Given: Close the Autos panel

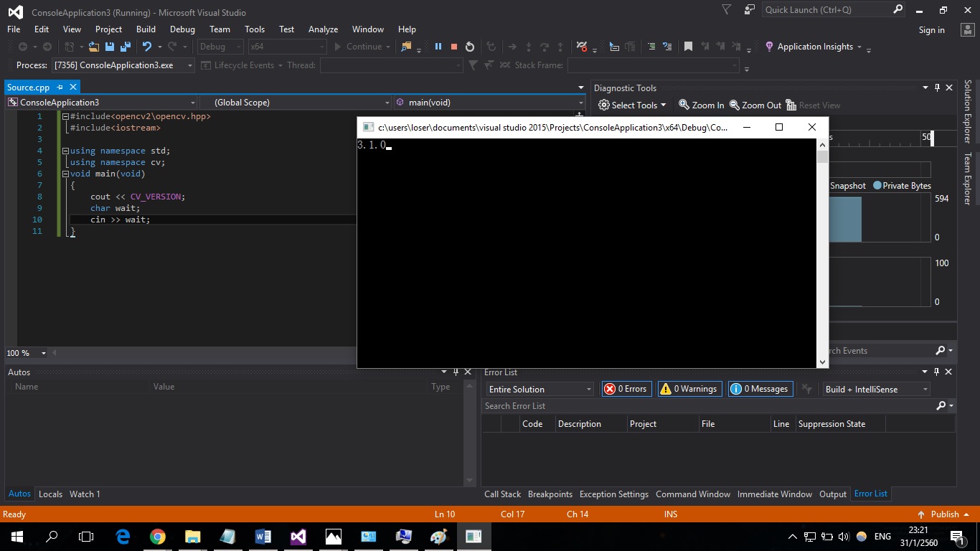Looking at the screenshot, I should (468, 372).
